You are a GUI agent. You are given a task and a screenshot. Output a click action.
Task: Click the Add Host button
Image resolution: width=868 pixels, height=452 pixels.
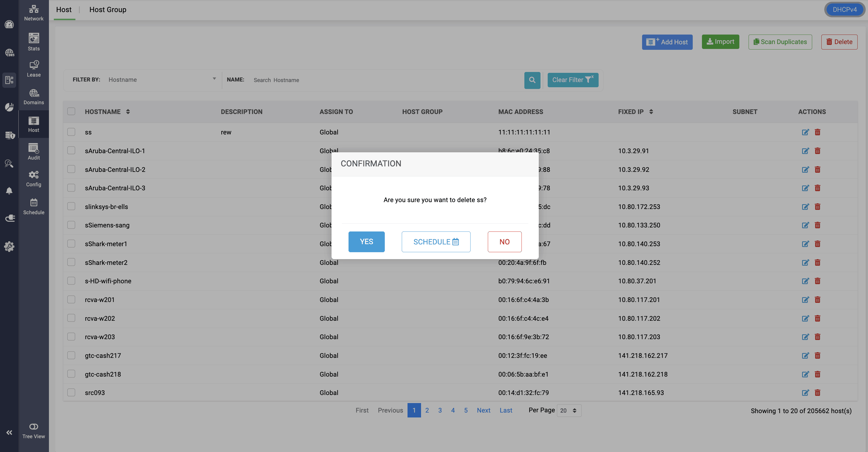point(667,42)
